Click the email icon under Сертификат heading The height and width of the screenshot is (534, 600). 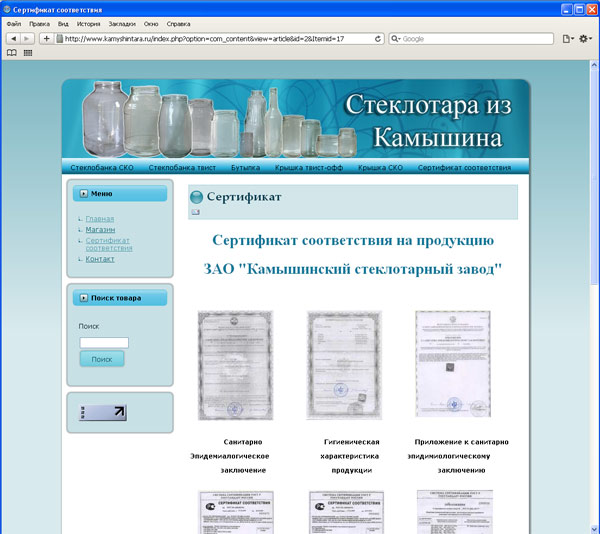coord(196,212)
